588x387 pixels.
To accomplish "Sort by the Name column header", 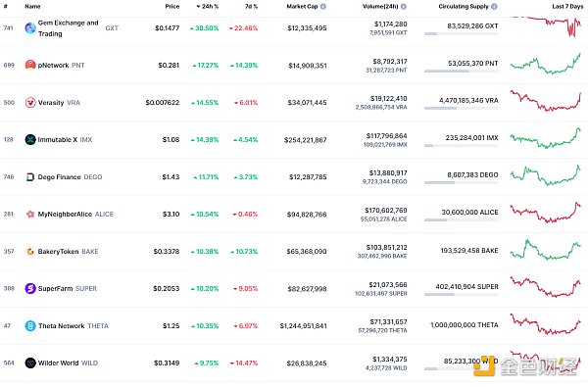I will (x=32, y=7).
